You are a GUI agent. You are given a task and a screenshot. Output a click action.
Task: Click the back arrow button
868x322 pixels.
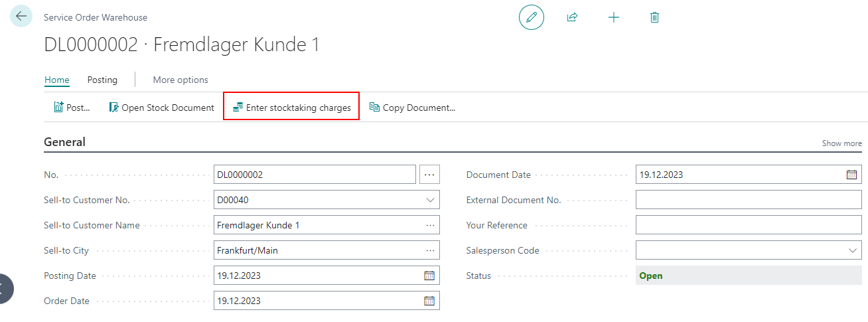pyautogui.click(x=21, y=17)
